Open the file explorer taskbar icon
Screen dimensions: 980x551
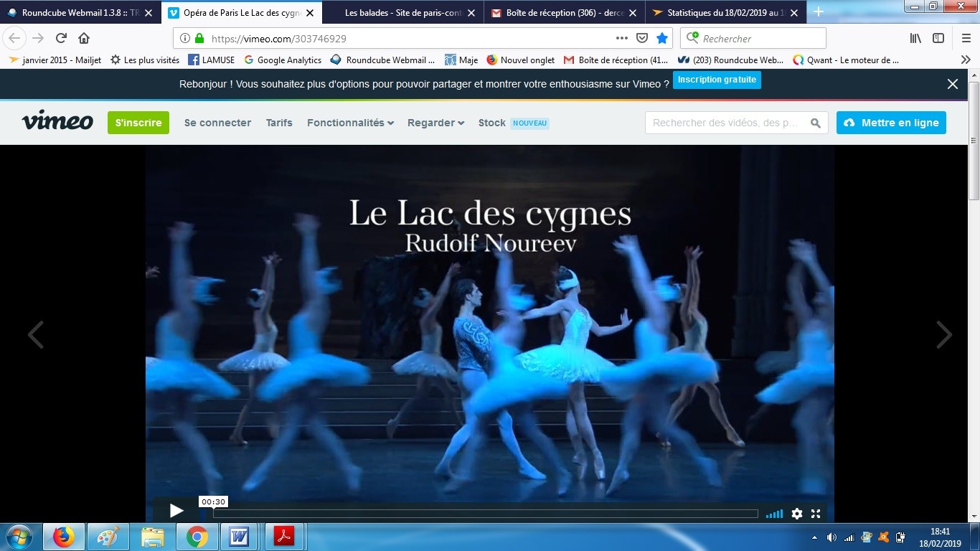click(x=153, y=537)
